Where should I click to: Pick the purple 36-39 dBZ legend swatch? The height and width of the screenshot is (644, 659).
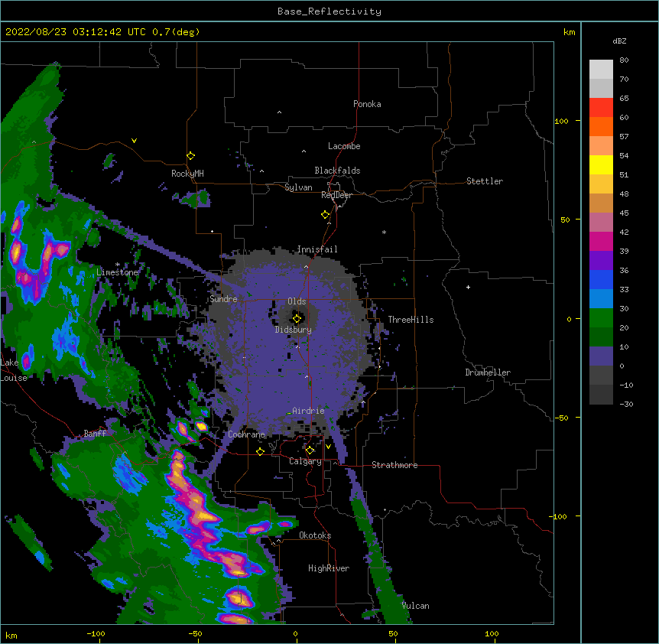click(601, 260)
